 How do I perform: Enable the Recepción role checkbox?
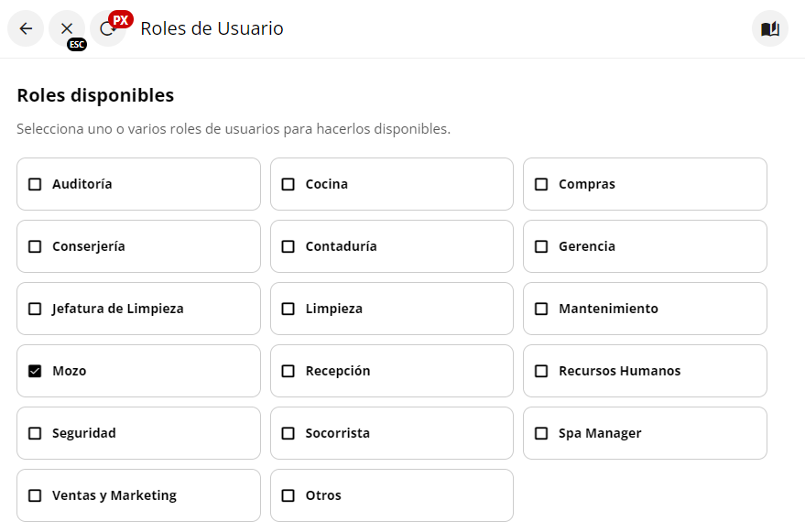pos(288,371)
